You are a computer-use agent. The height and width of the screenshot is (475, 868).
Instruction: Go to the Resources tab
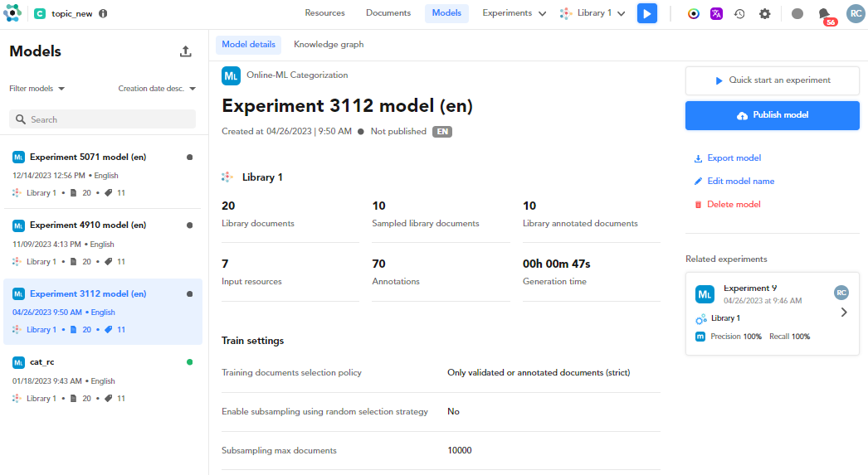click(324, 13)
